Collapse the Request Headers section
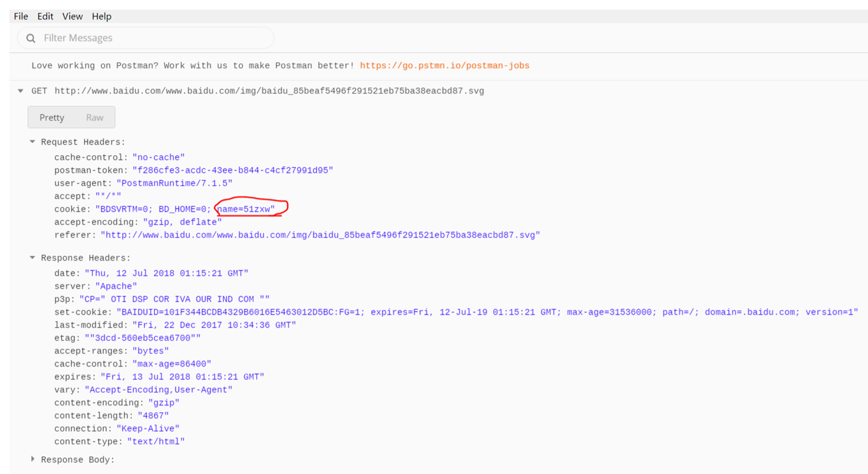The image size is (868, 474). click(32, 142)
